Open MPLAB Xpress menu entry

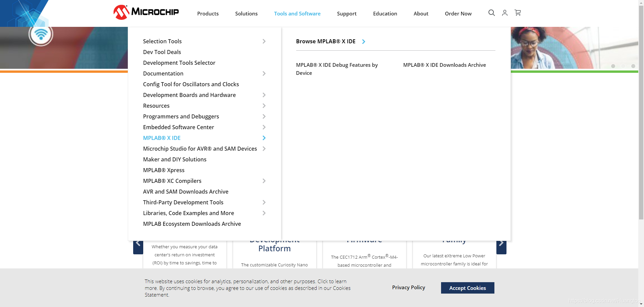[164, 170]
